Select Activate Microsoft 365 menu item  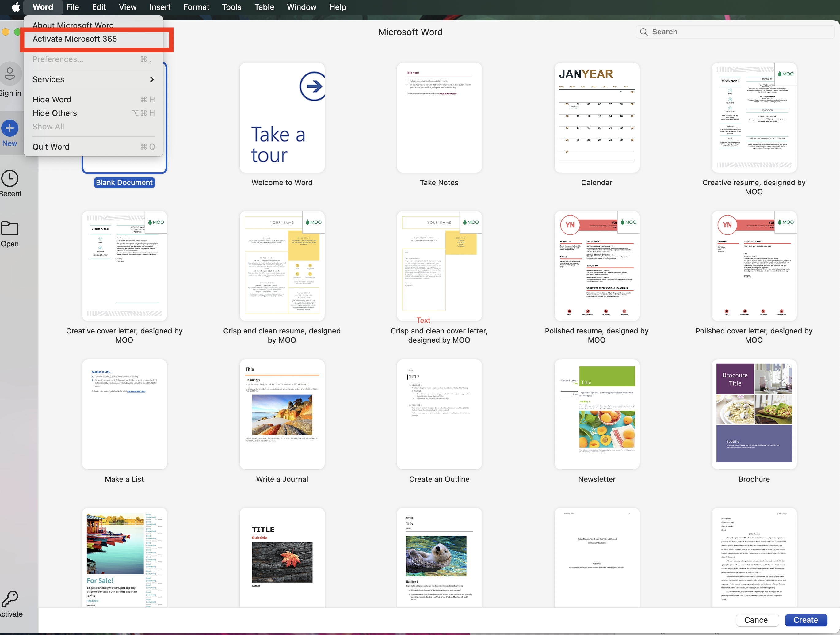point(75,39)
